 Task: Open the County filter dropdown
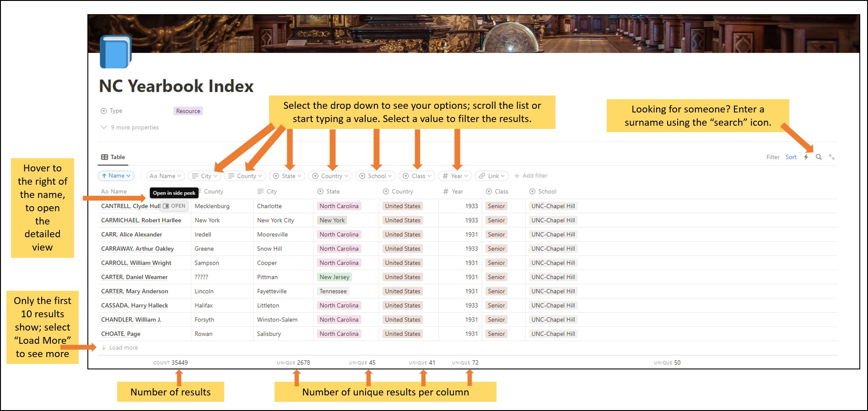(x=245, y=176)
